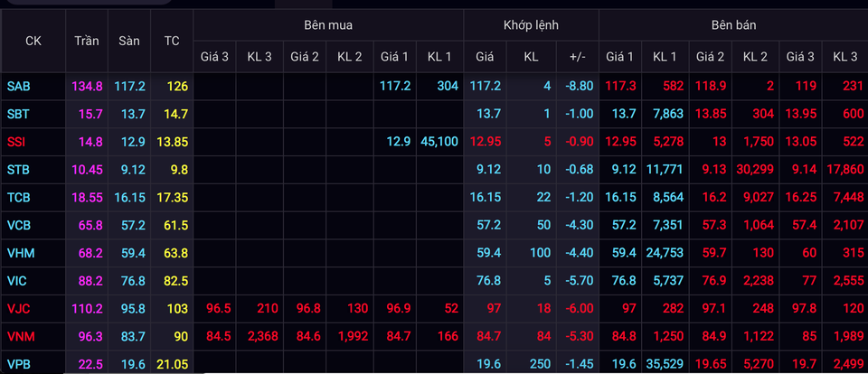Select VNM sell volume 1,989
Image resolution: width=868 pixels, height=374 pixels.
click(x=847, y=336)
